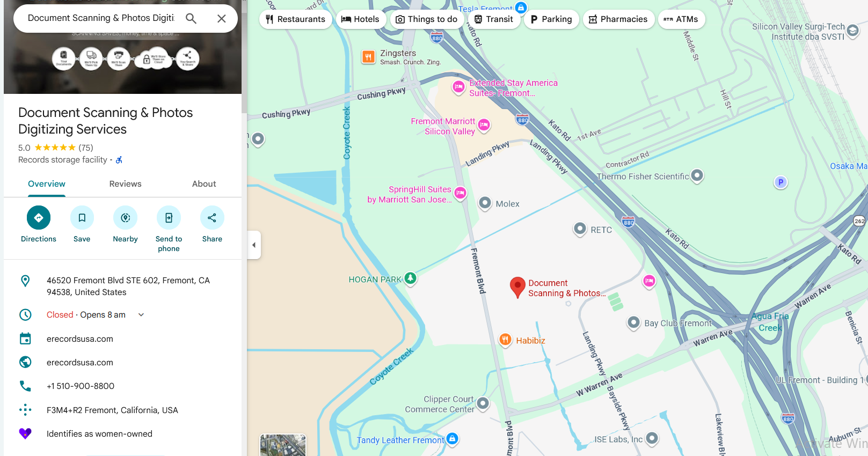Show Hotels on the map
The width and height of the screenshot is (868, 456).
pyautogui.click(x=360, y=19)
